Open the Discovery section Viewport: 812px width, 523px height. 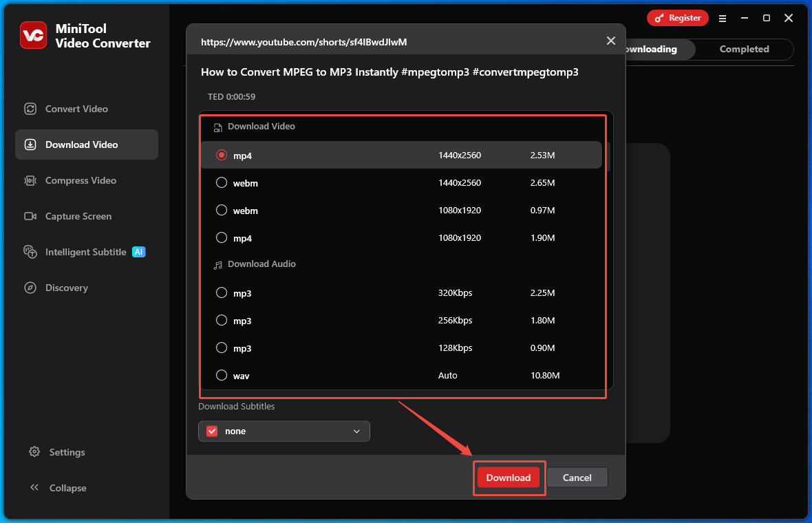87,288
